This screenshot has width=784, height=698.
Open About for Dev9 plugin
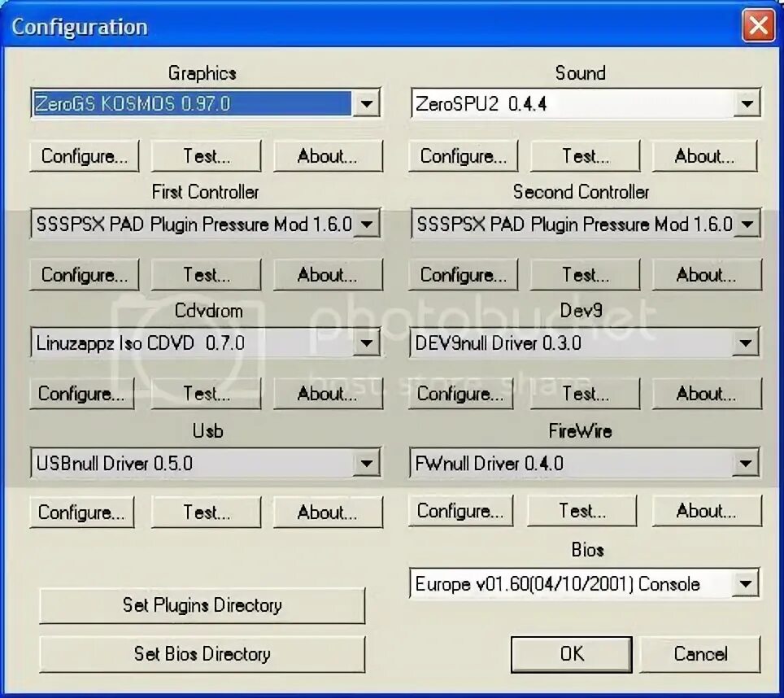tap(707, 394)
